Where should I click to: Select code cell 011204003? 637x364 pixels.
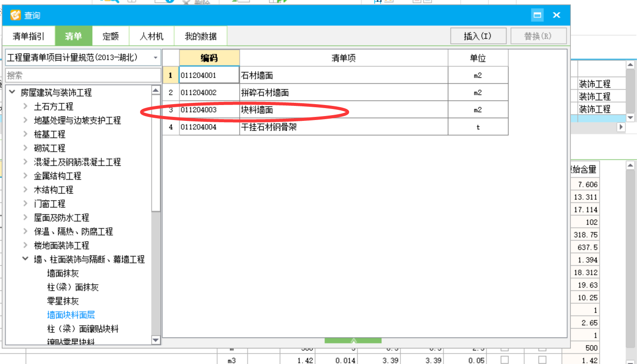coord(209,110)
